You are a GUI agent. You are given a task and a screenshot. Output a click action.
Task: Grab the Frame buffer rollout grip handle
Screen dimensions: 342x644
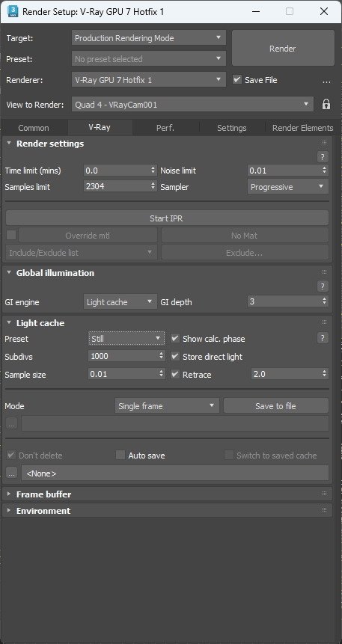[324, 493]
